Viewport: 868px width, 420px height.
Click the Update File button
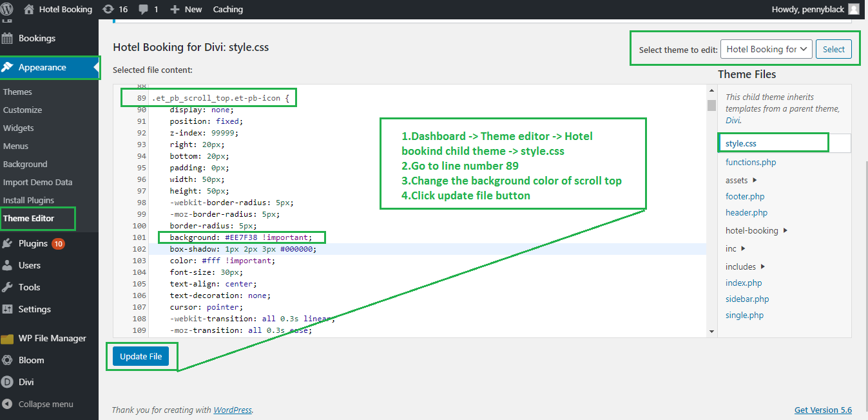(x=140, y=356)
